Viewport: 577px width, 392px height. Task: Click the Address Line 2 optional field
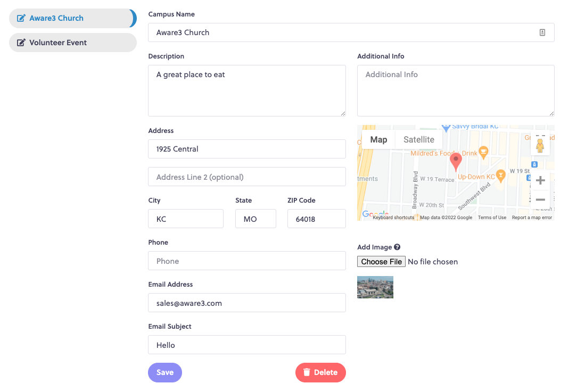pyautogui.click(x=247, y=177)
